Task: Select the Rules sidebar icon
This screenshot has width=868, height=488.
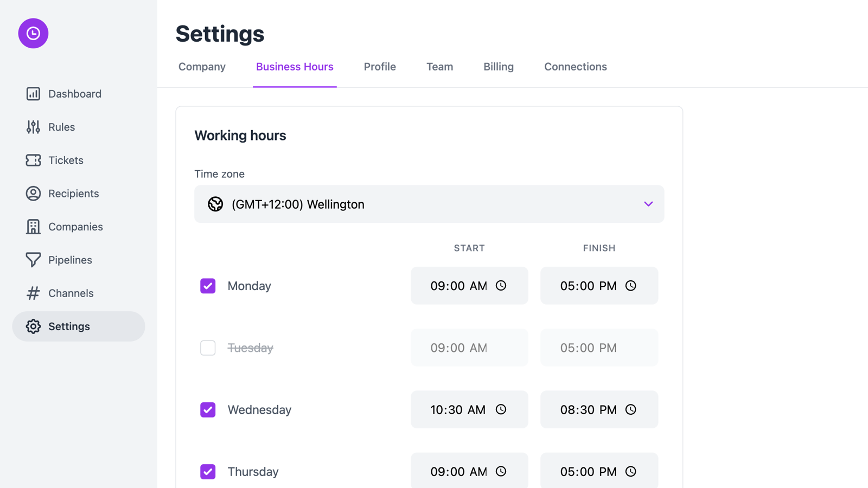Action: 33,127
